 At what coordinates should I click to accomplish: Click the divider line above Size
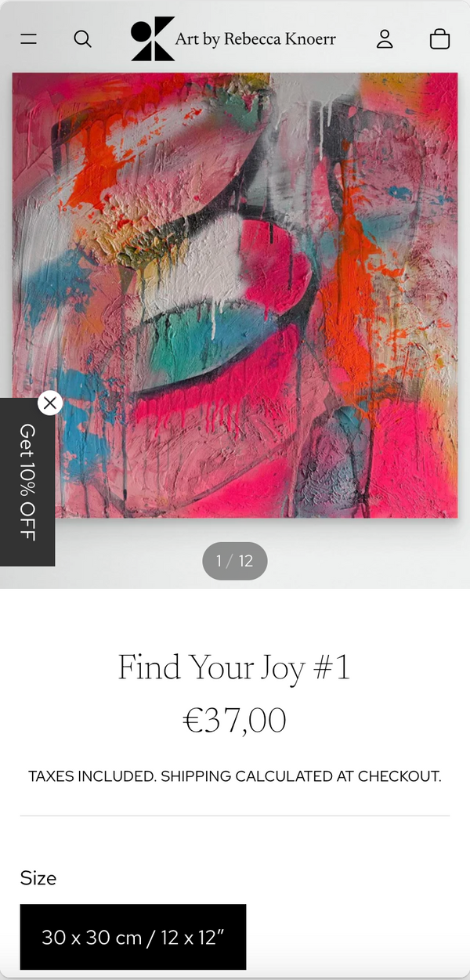tap(235, 815)
